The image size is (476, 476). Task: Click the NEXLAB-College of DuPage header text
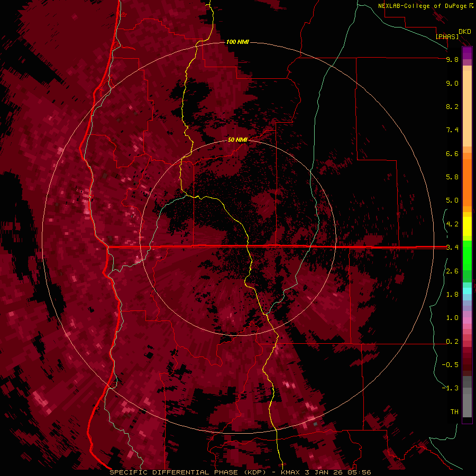[423, 6]
